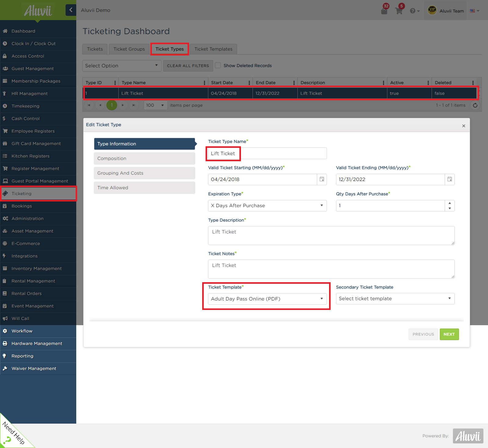
Task: Open the shopping cart icon
Action: pyautogui.click(x=399, y=11)
